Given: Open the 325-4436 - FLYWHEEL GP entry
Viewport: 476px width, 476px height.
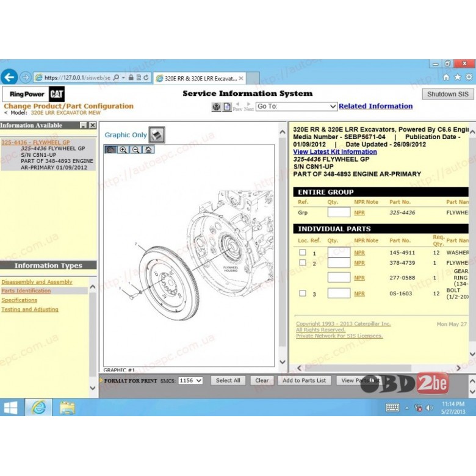Looking at the screenshot, I should pyautogui.click(x=35, y=142).
